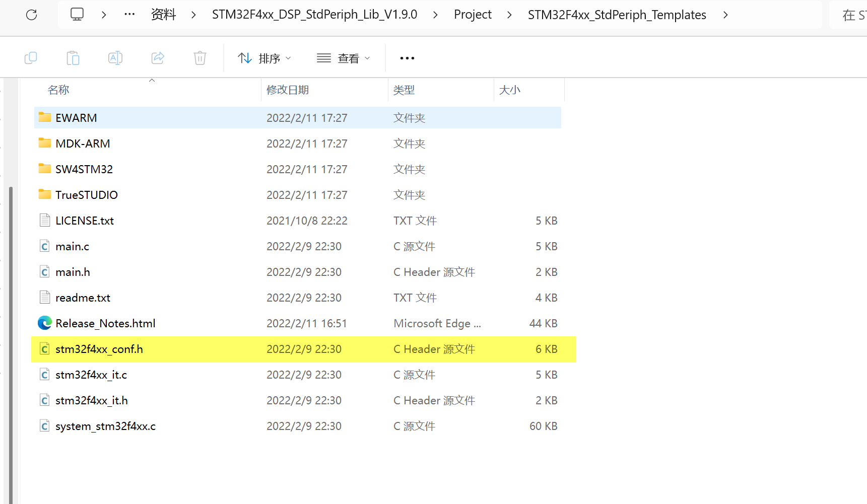Open the 查看 view dropdown
This screenshot has width=867, height=504.
pos(344,58)
